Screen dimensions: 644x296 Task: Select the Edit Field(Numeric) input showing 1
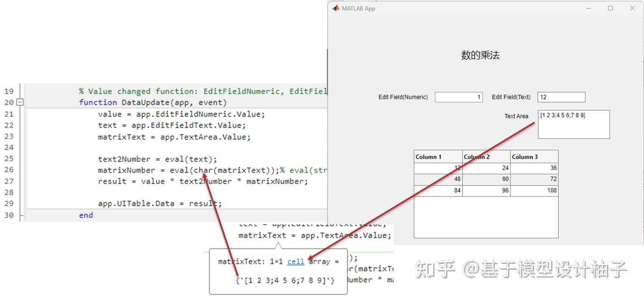tap(459, 97)
